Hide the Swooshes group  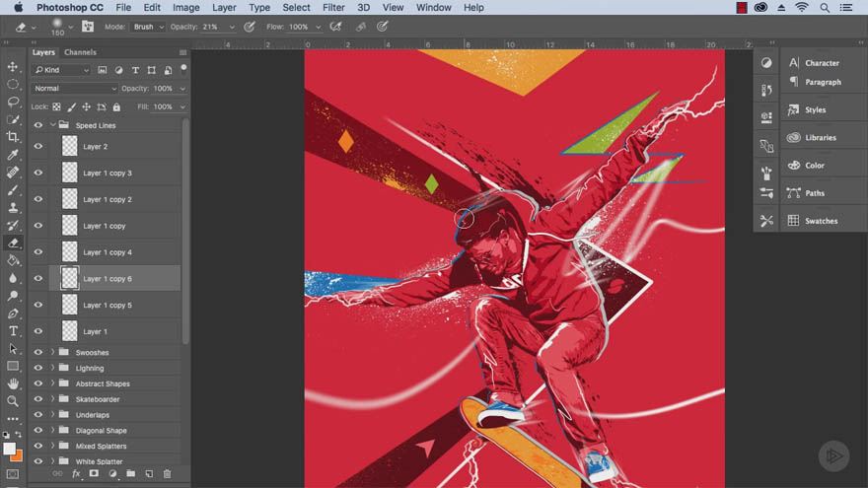coord(38,353)
